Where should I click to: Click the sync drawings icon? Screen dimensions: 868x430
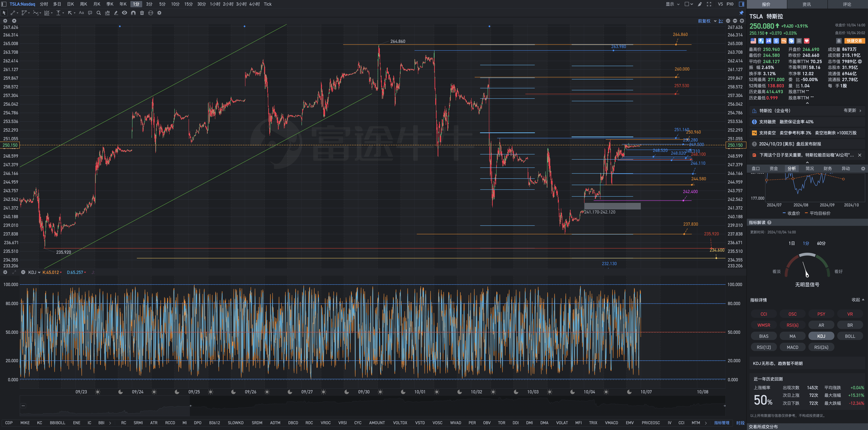tap(151, 13)
